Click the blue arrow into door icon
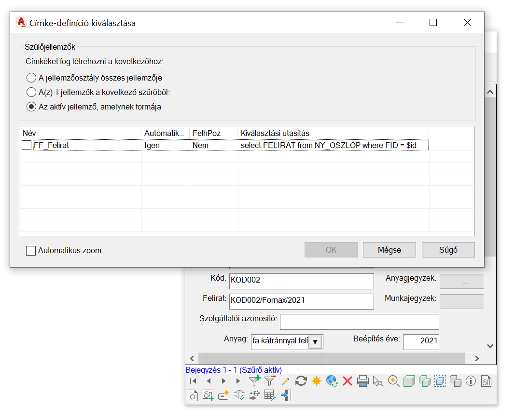The height and width of the screenshot is (420, 515). tap(286, 395)
